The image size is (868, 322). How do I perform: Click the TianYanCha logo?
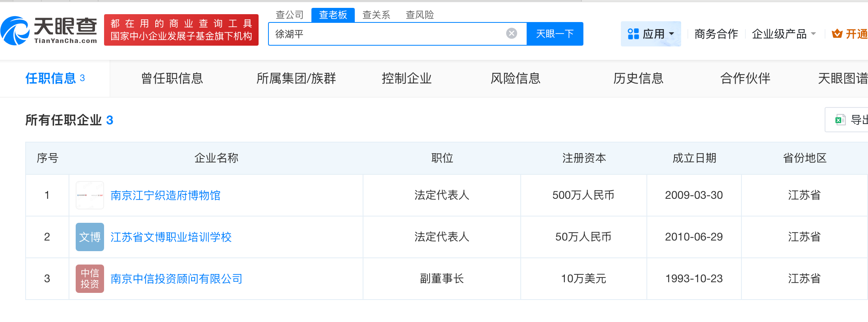click(49, 30)
